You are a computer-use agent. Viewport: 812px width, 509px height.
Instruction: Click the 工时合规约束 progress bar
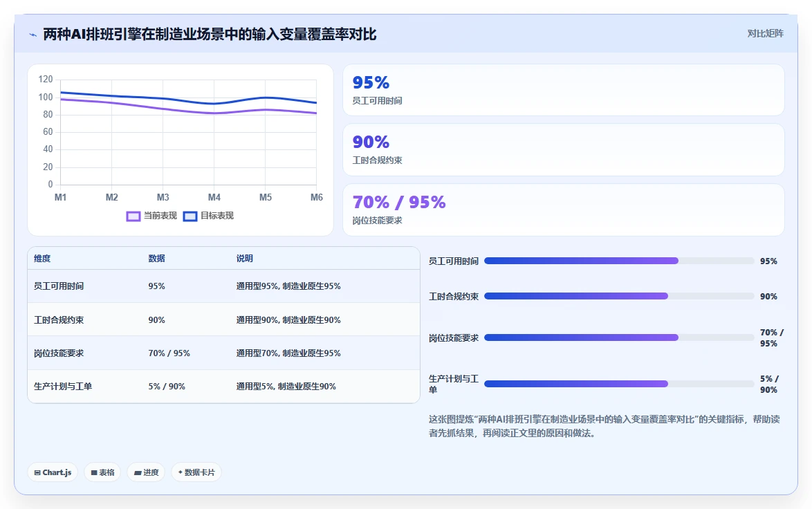coord(619,296)
